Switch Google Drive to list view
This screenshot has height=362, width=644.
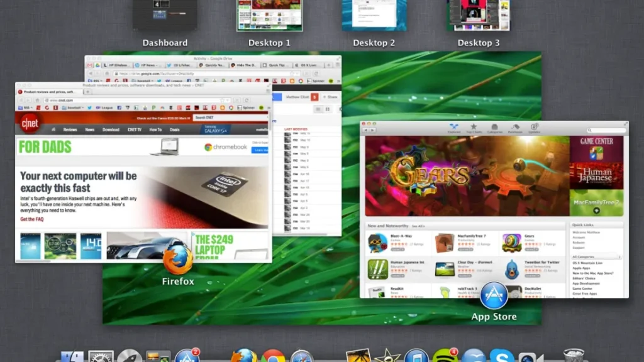pos(318,109)
